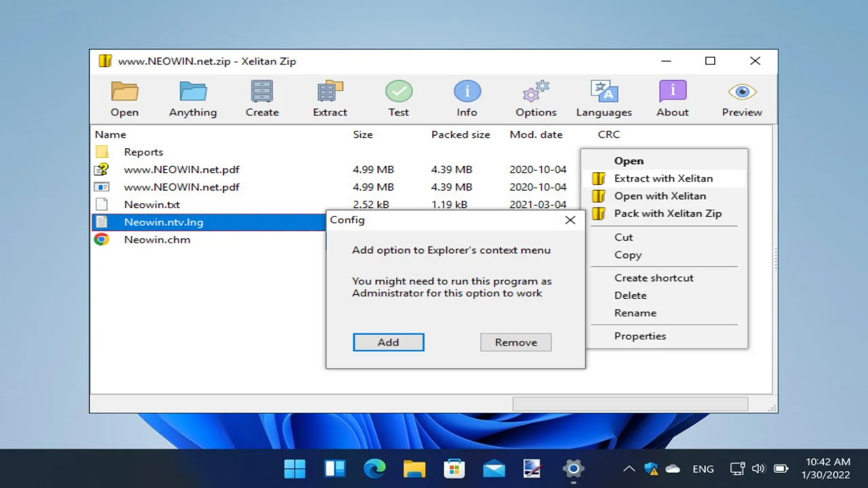This screenshot has width=868, height=488.
Task: Click the ENG language indicator
Action: [703, 468]
